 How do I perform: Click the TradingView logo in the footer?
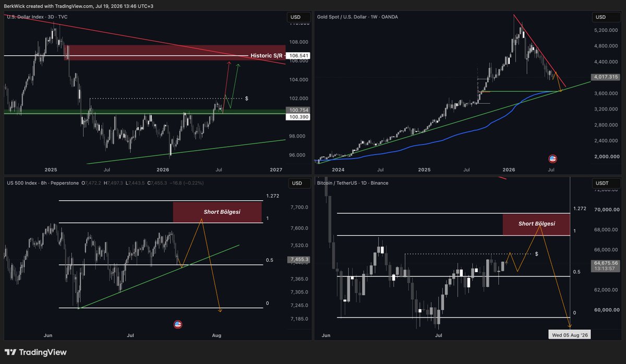(35, 353)
